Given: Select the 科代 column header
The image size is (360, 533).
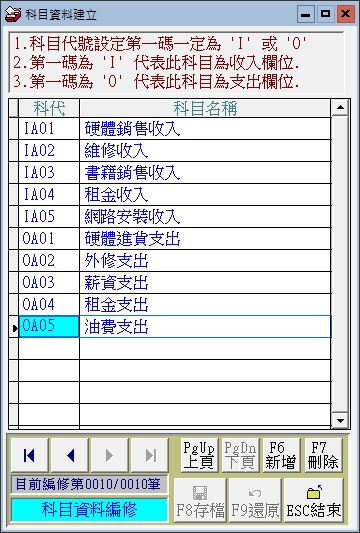Looking at the screenshot, I should [49, 108].
